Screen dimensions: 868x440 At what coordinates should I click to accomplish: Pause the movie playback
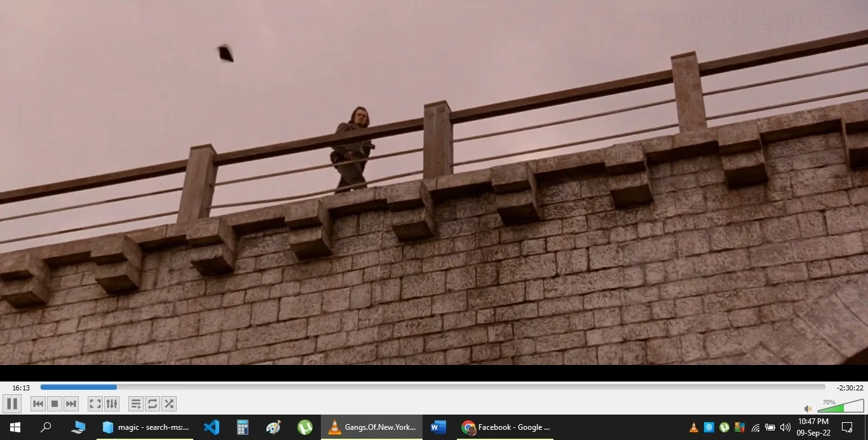point(12,404)
